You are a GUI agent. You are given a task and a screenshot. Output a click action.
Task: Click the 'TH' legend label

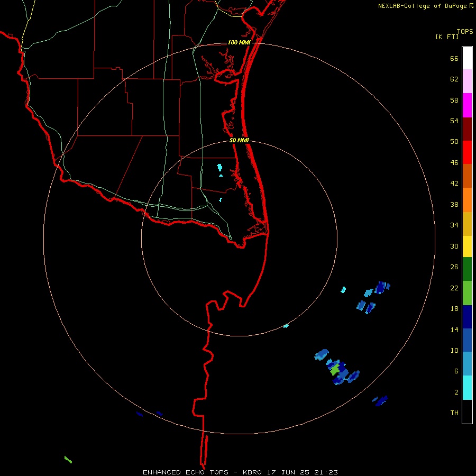pyautogui.click(x=454, y=413)
